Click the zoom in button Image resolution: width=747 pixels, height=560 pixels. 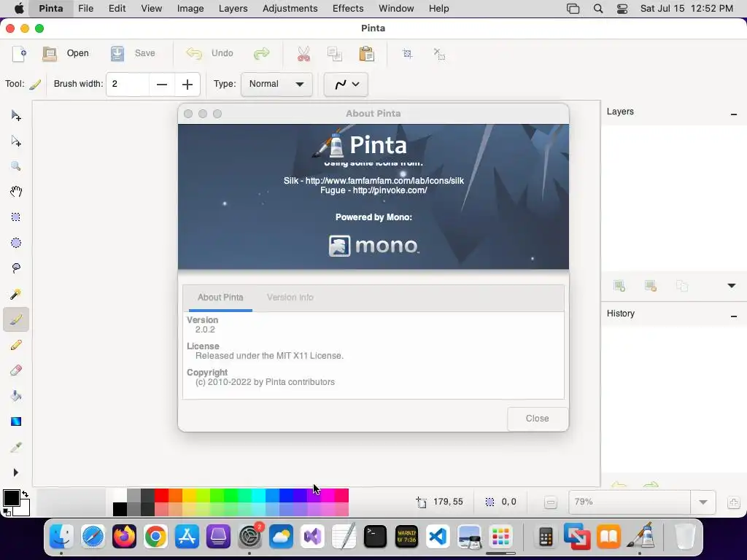(x=734, y=502)
